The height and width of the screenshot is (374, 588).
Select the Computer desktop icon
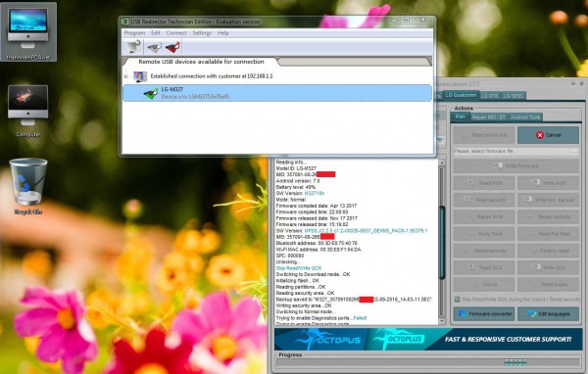pyautogui.click(x=28, y=111)
